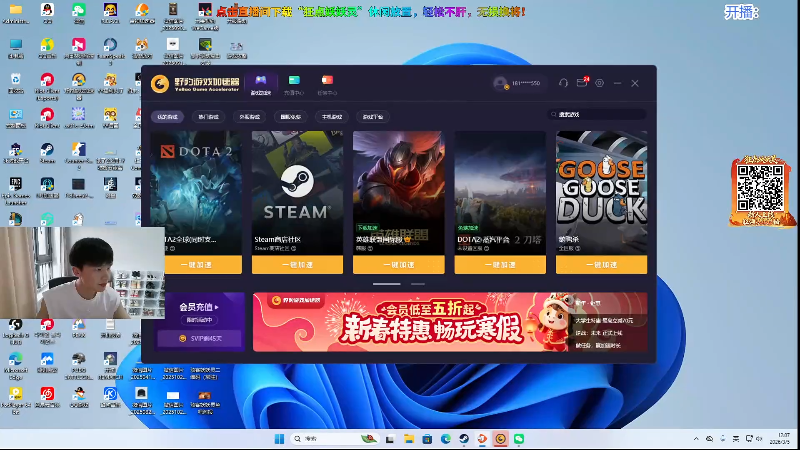The width and height of the screenshot is (800, 450).
Task: Open the green card recharge center tab
Action: click(x=294, y=84)
